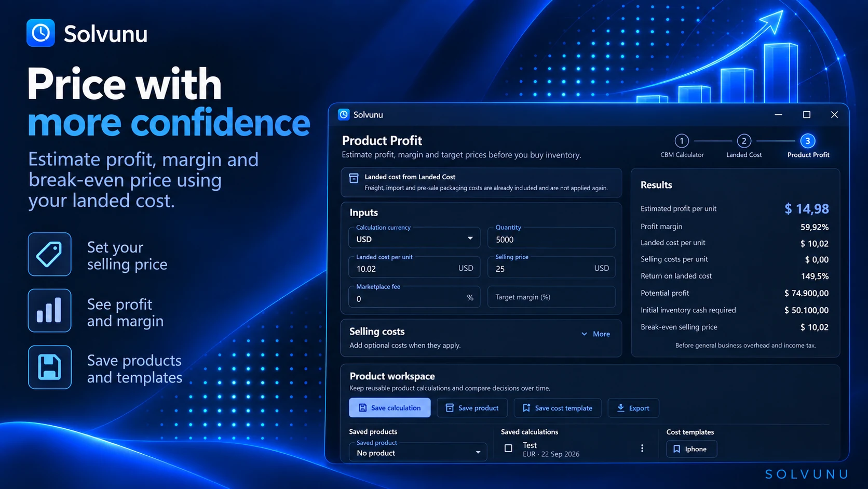This screenshot has width=868, height=489.
Task: Click the potential profit value $ 74.900,00
Action: click(x=806, y=294)
